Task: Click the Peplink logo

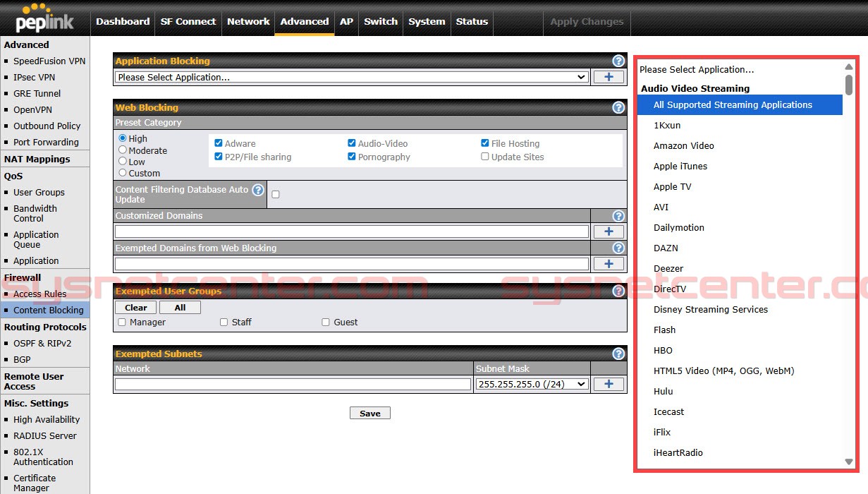Action: coord(45,18)
